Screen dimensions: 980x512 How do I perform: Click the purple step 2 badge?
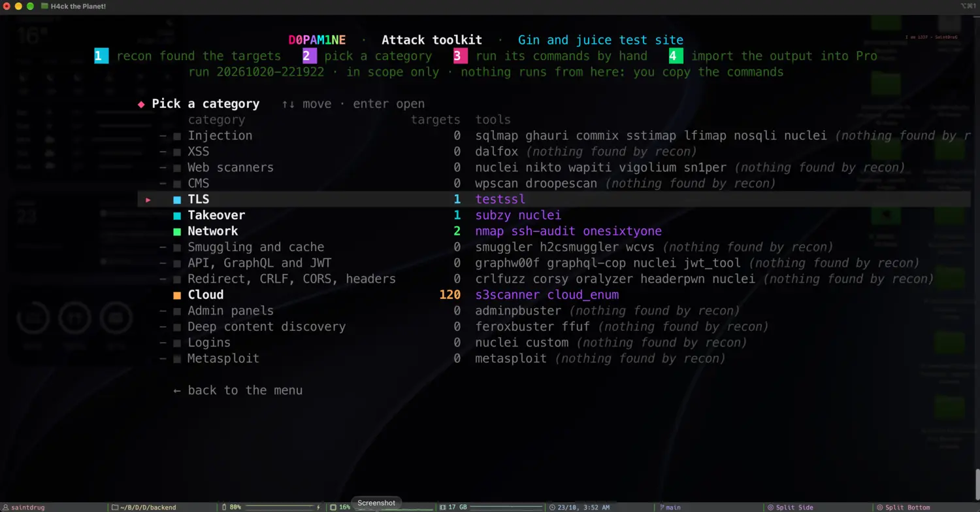click(310, 56)
